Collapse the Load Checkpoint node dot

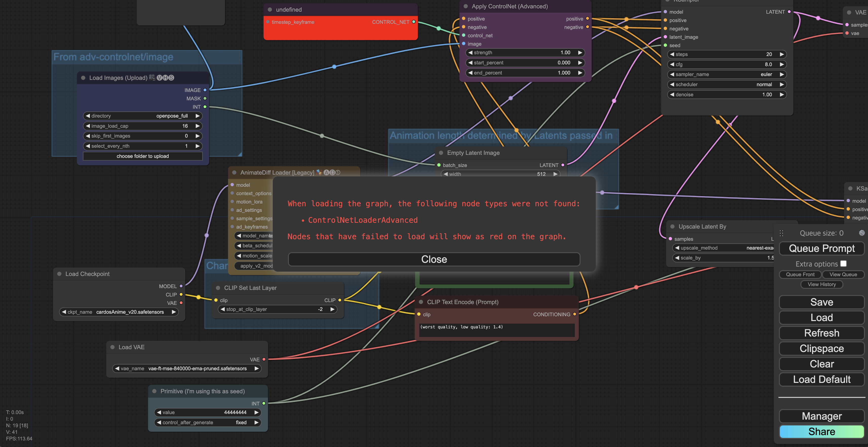(x=59, y=274)
